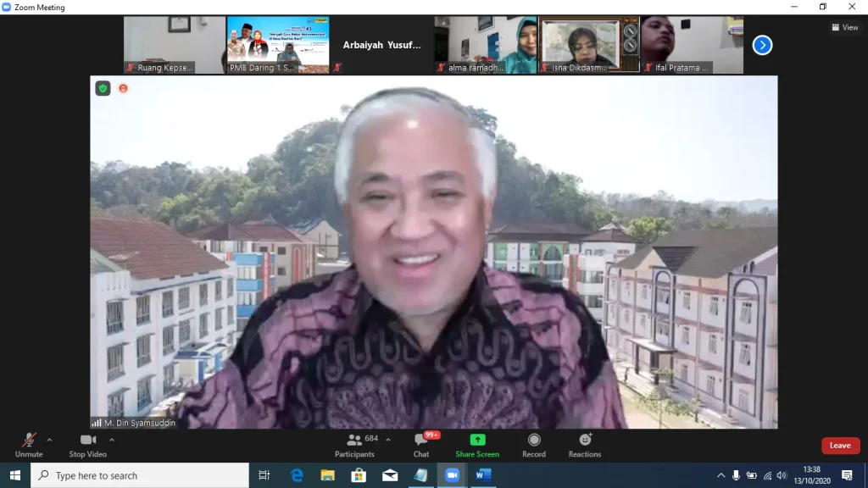Stop Video camera button
This screenshot has width=868, height=488.
point(87,444)
